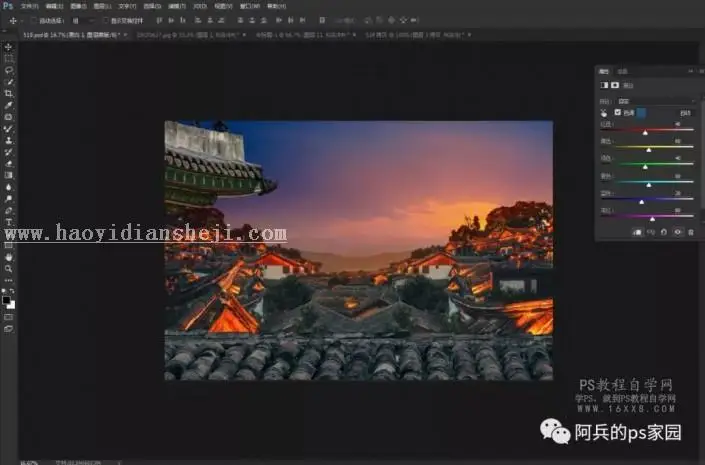Screen dimensions: 705x465
Task: Change screen mode from toolbox bottom
Action: [x=8, y=329]
